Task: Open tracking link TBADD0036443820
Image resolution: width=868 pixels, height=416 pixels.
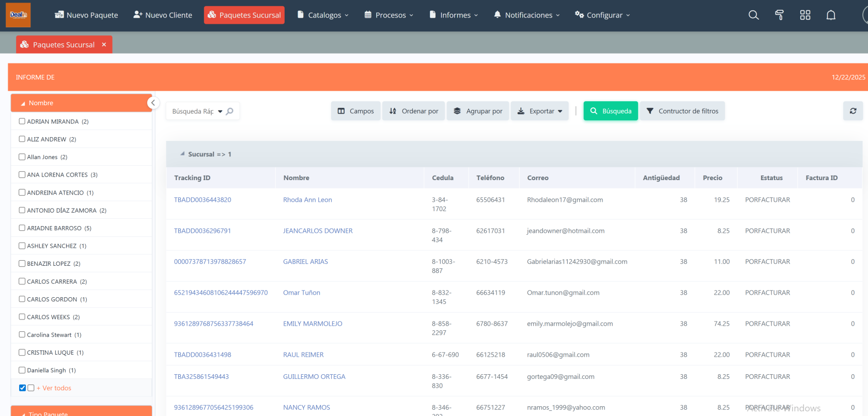Action: (203, 200)
